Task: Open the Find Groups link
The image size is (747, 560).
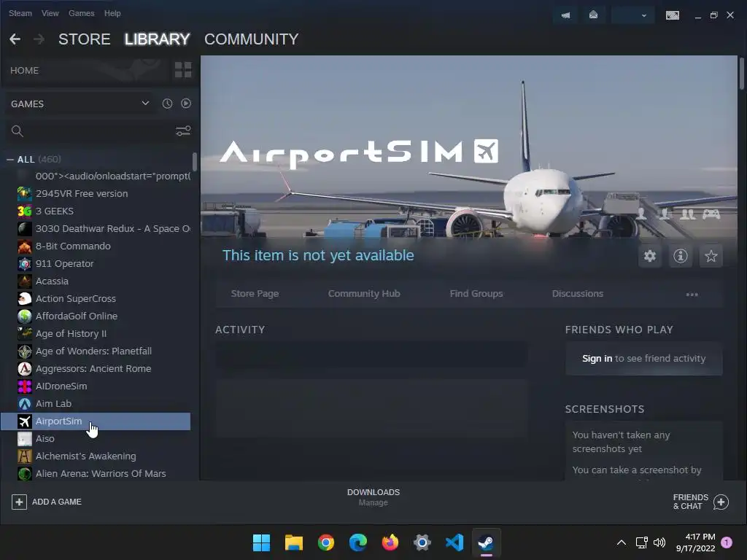Action: click(x=476, y=294)
